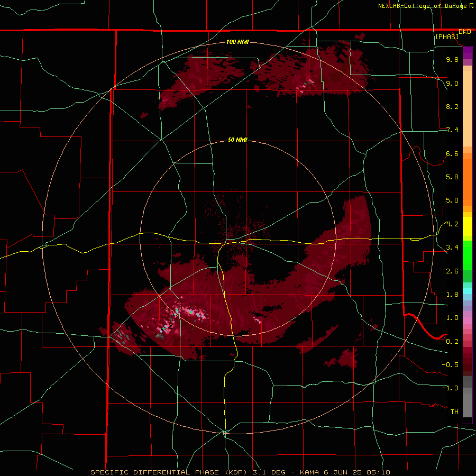Viewport: 476px width, 476px height.
Task: Click the gray segment of the color scale
Action: (x=467, y=397)
